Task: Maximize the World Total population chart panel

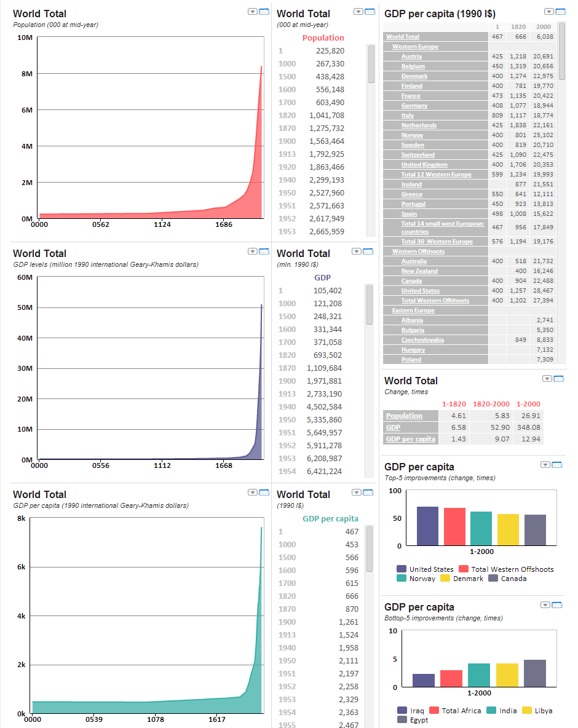Action: (264, 11)
